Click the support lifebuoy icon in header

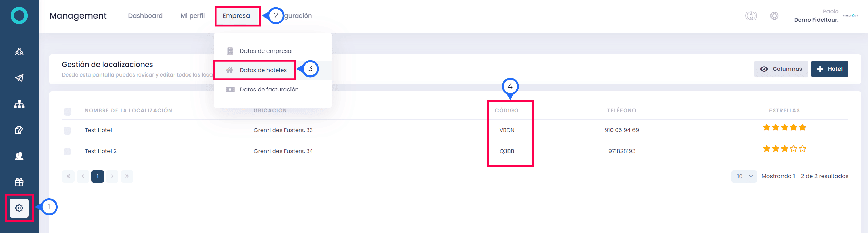point(774,15)
